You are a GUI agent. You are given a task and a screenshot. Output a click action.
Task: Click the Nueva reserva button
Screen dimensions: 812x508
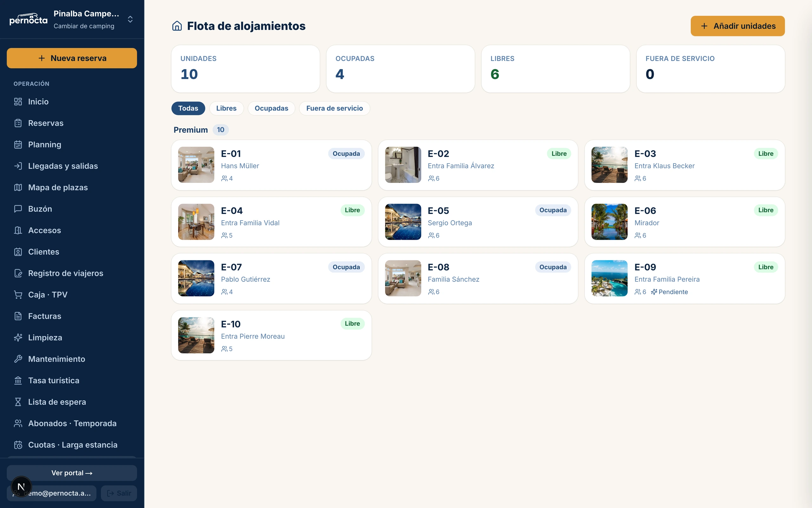[72, 58]
